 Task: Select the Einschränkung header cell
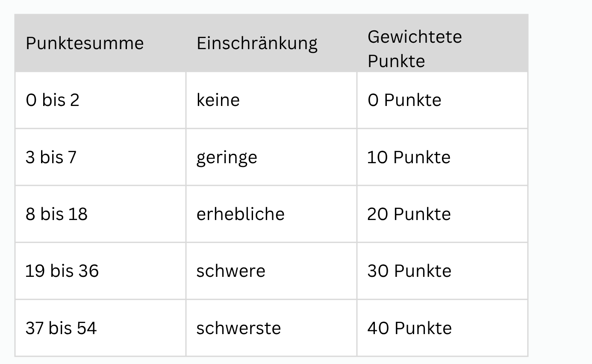point(271,43)
